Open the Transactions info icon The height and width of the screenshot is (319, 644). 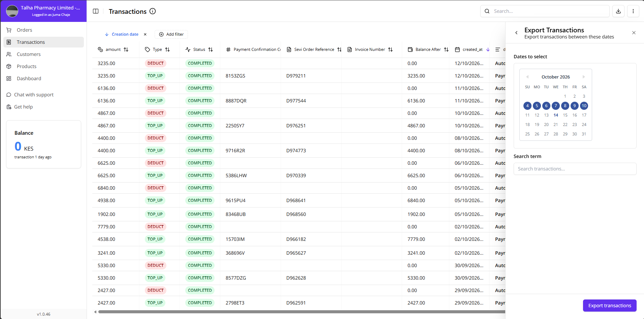pos(153,11)
